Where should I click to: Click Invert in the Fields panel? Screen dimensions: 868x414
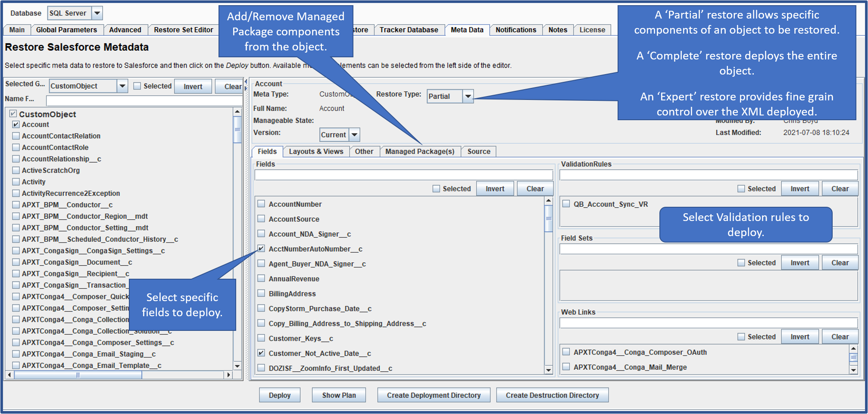495,189
